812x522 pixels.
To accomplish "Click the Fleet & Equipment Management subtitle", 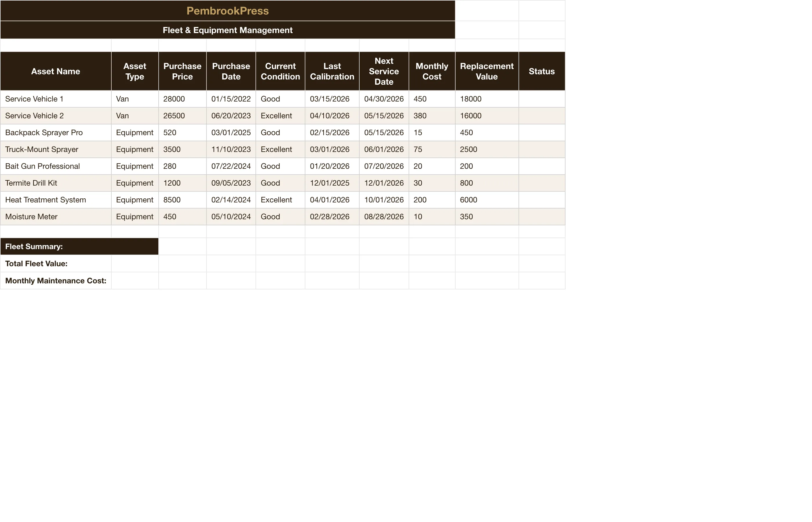I will (x=227, y=30).
